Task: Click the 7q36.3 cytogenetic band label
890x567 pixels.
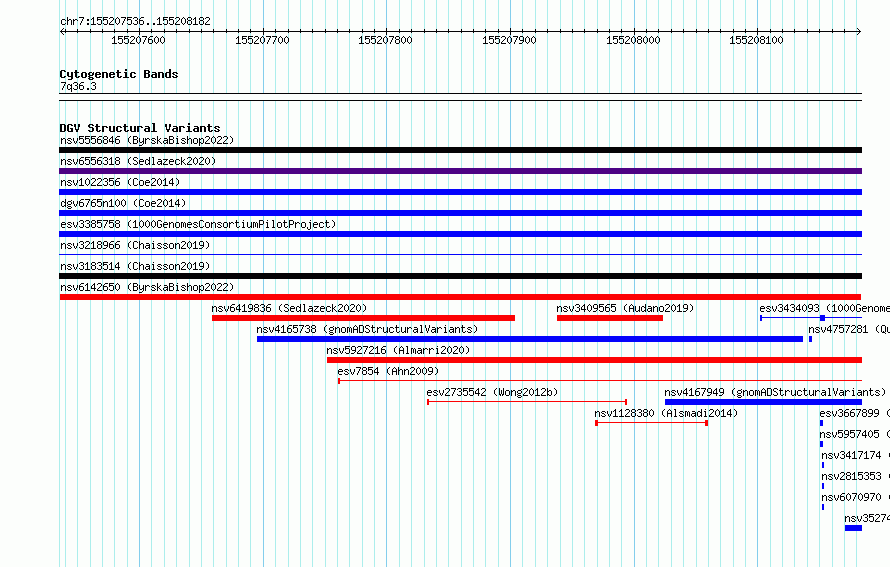Action: click(78, 86)
